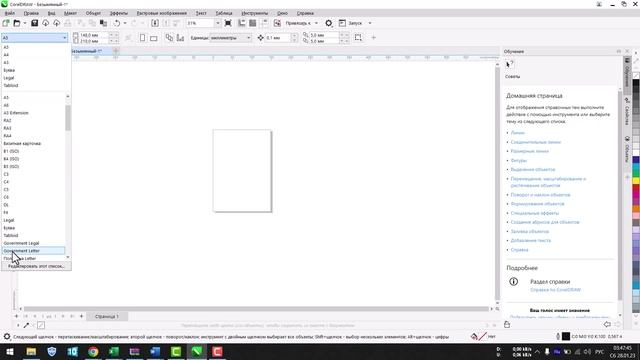Screen dimensions: 640x360
Task: Open the Добавление текста help link
Action: (x=531, y=240)
